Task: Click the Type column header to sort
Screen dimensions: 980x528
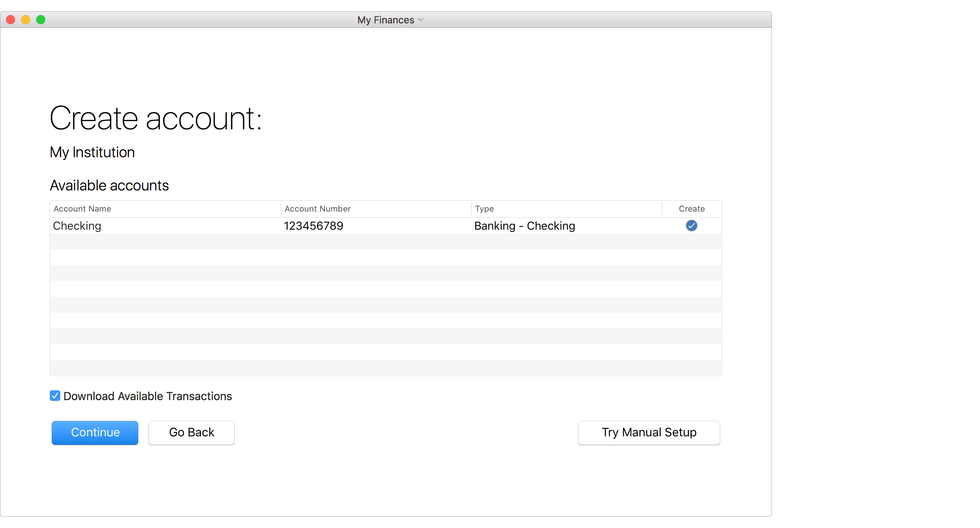Action: click(x=485, y=208)
